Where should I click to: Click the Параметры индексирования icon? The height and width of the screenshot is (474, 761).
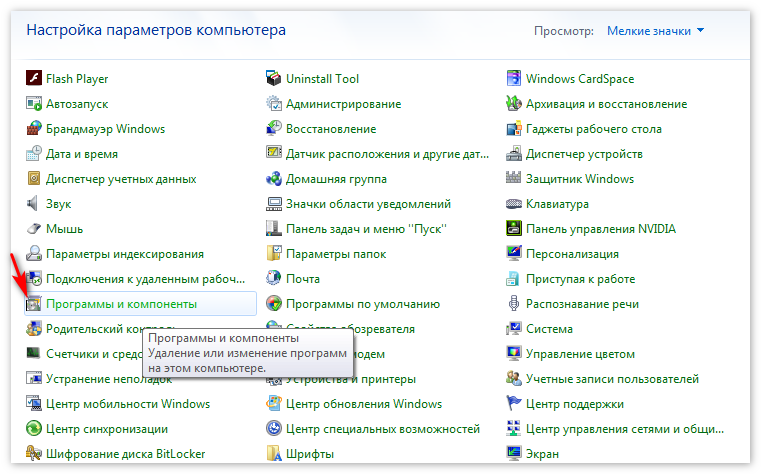click(x=33, y=253)
